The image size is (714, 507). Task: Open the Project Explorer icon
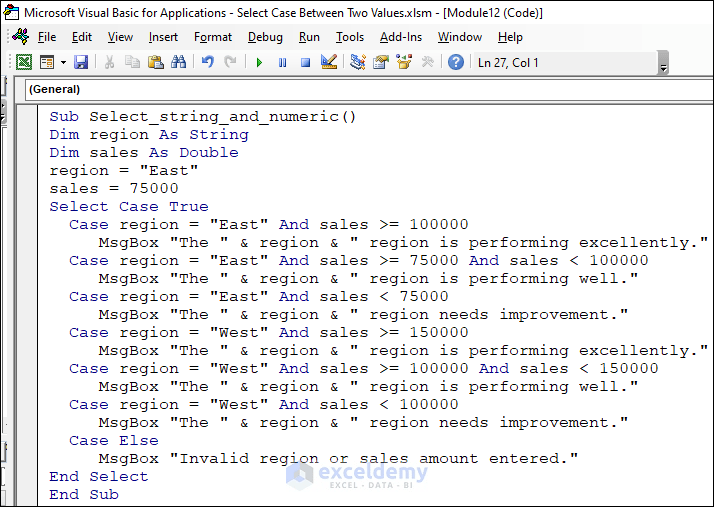(358, 61)
